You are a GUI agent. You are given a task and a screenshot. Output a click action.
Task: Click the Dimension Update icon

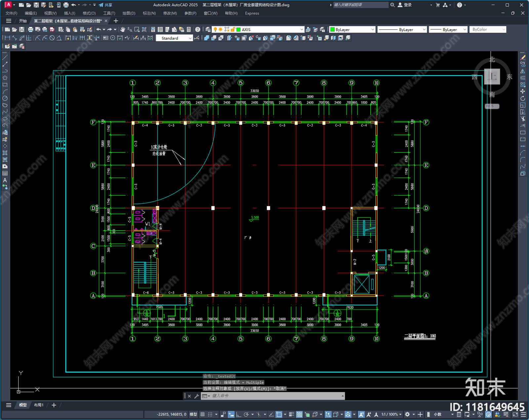(150, 38)
